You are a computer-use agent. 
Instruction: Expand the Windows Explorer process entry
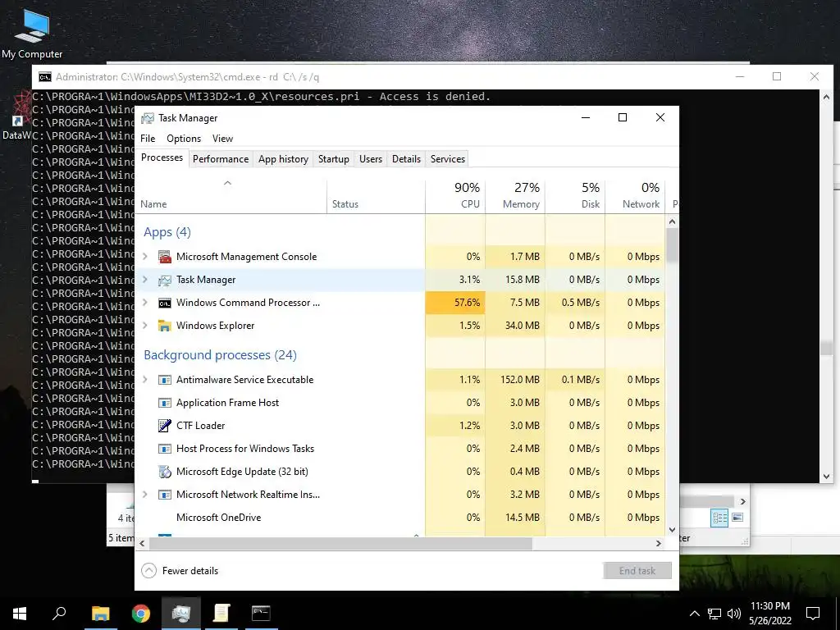tap(145, 326)
